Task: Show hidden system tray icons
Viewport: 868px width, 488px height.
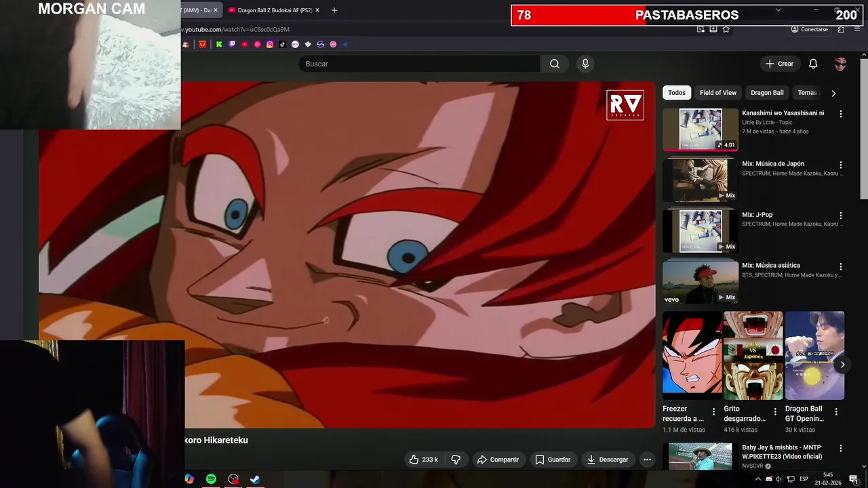Action: [757, 479]
